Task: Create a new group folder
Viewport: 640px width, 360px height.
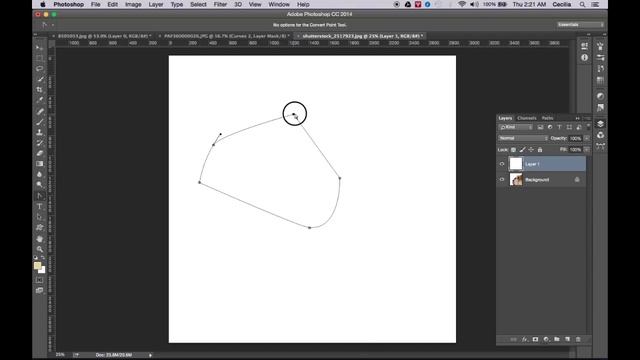Action: coord(557,339)
